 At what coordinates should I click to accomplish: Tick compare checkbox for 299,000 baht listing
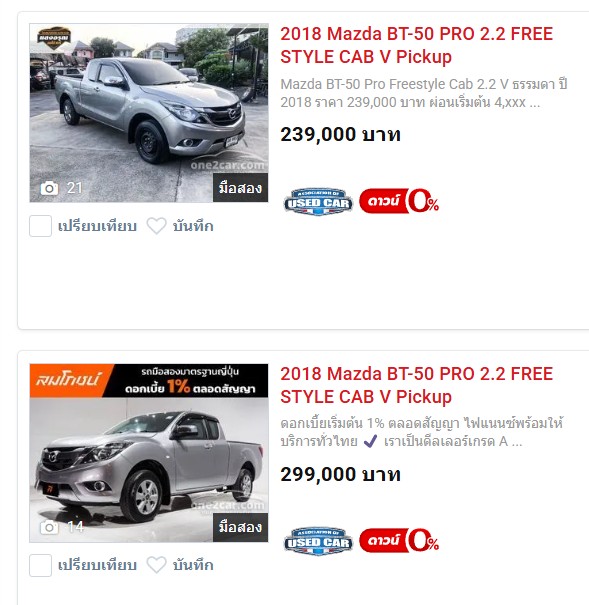[x=41, y=566]
